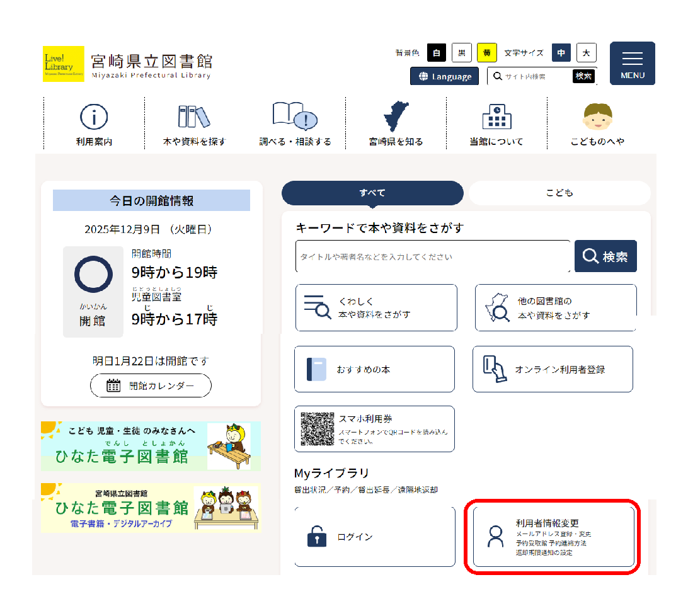Focus the keyword title/author input field
The image size is (688, 616).
433,257
